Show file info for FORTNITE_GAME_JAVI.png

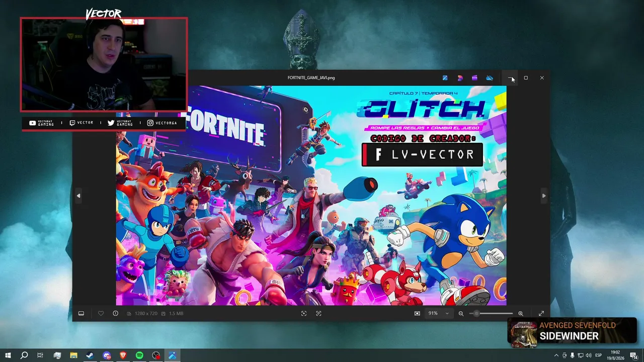pos(115,313)
